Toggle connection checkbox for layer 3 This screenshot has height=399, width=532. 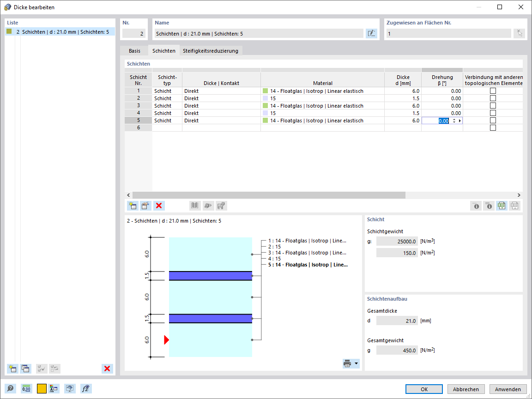click(x=493, y=106)
